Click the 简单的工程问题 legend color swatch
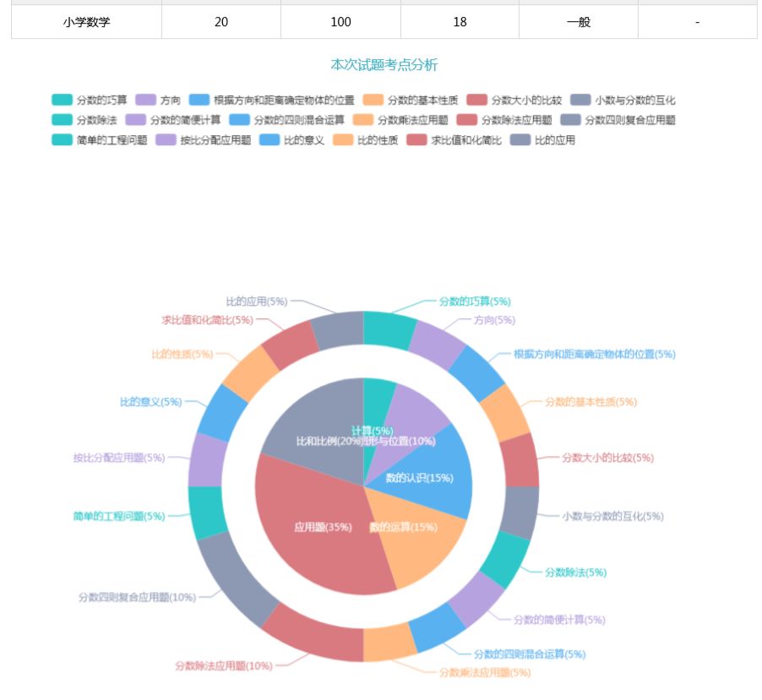 (x=63, y=140)
